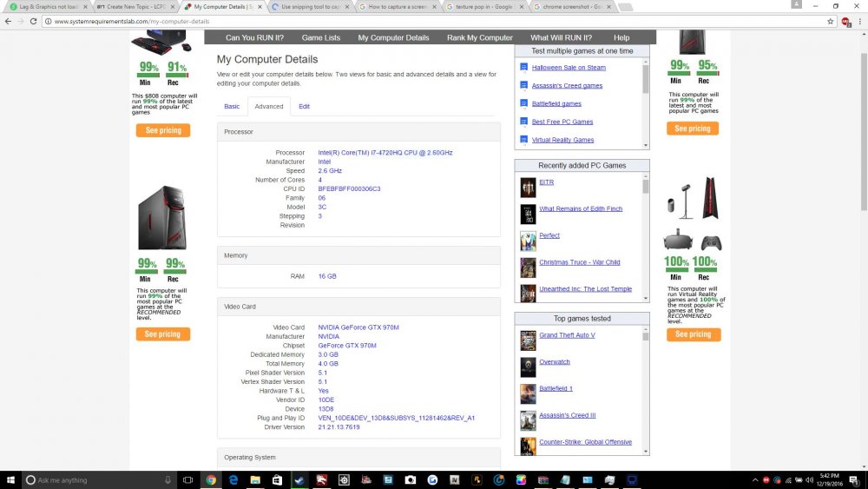Image resolution: width=868 pixels, height=489 pixels.
Task: Click the What Will RUN It? menu item
Action: pyautogui.click(x=561, y=38)
